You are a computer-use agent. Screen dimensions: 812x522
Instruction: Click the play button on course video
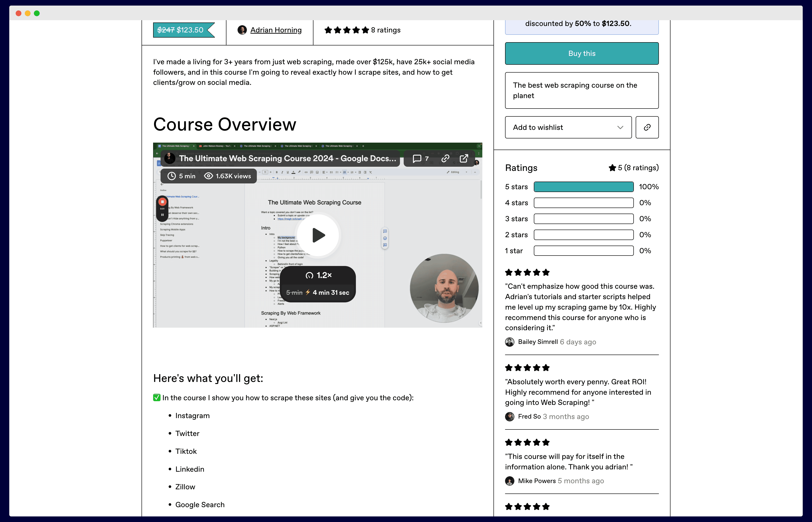pyautogui.click(x=318, y=235)
